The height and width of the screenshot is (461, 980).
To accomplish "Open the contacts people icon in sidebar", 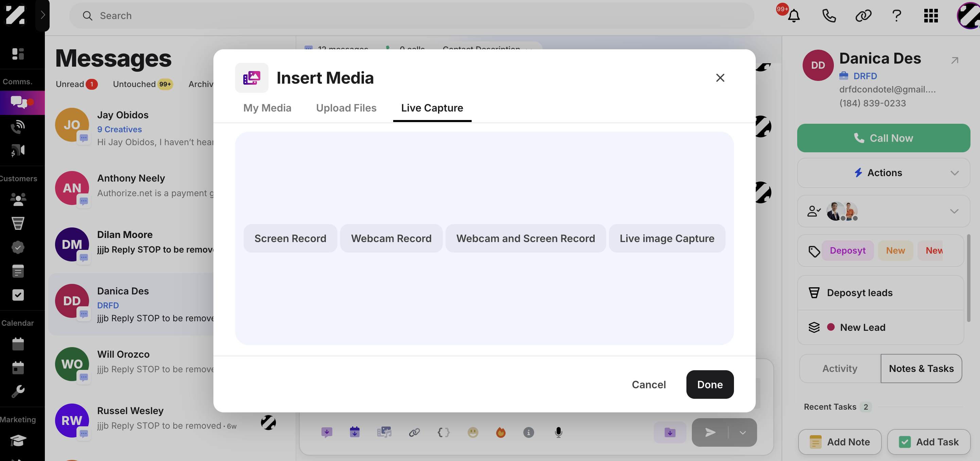I will [x=18, y=199].
